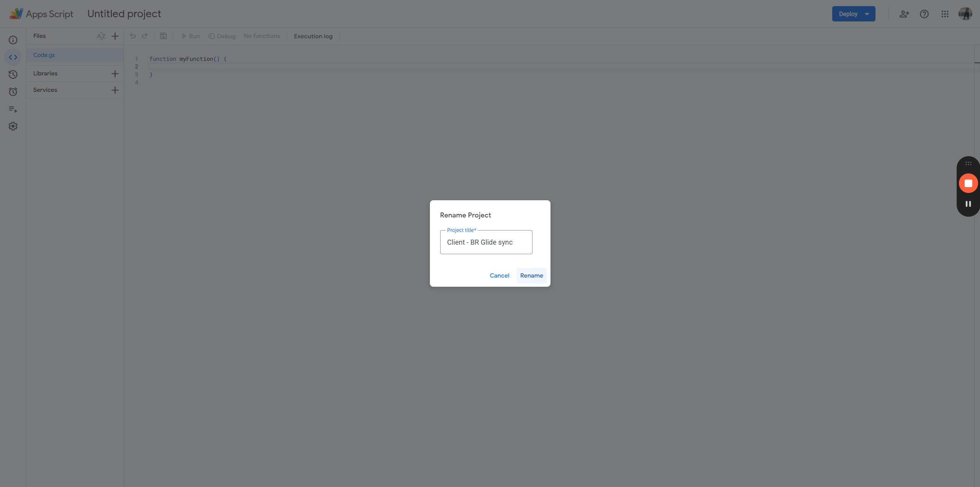Add a file with the Files plus icon
980x487 pixels.
pyautogui.click(x=115, y=36)
